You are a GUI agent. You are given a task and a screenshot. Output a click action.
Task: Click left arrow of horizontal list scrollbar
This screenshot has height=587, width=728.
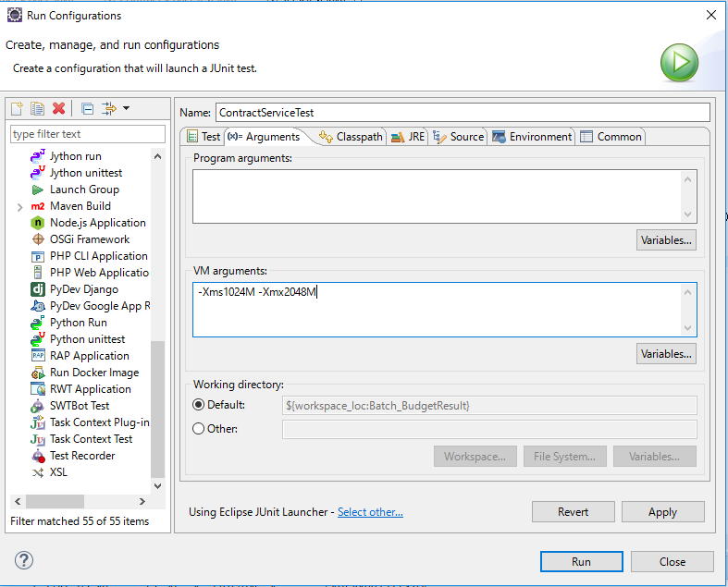pos(18,502)
